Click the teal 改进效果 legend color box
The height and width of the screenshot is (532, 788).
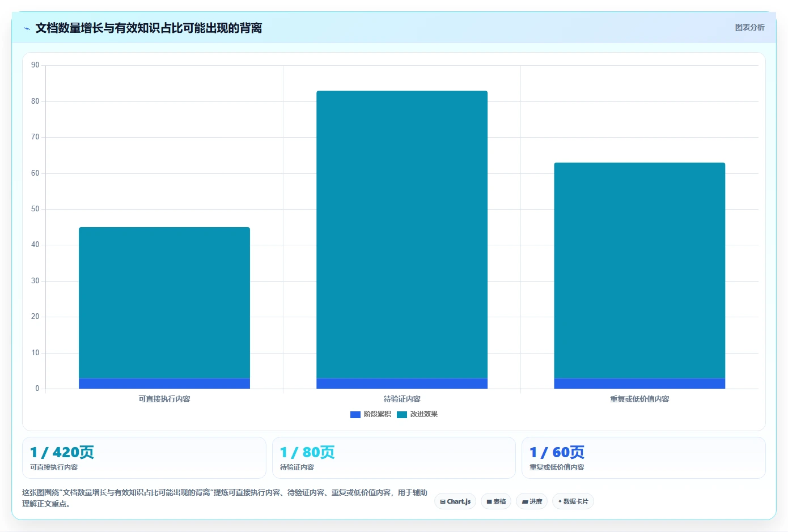tap(402, 415)
